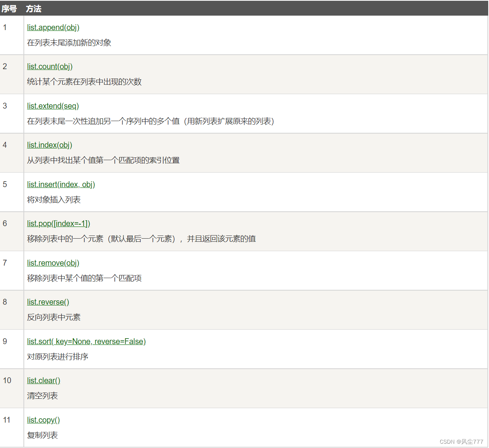Click row number 5 cell
This screenshot has height=448, width=489.
[x=12, y=192]
